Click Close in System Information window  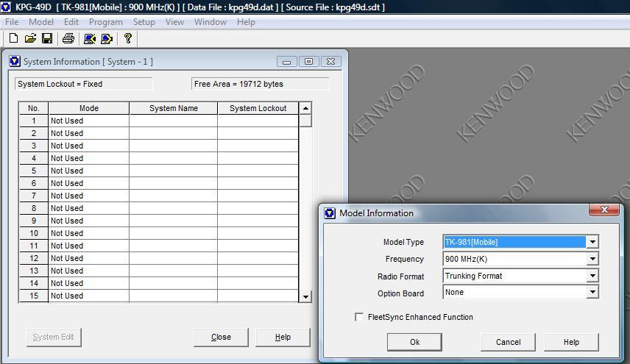(221, 337)
